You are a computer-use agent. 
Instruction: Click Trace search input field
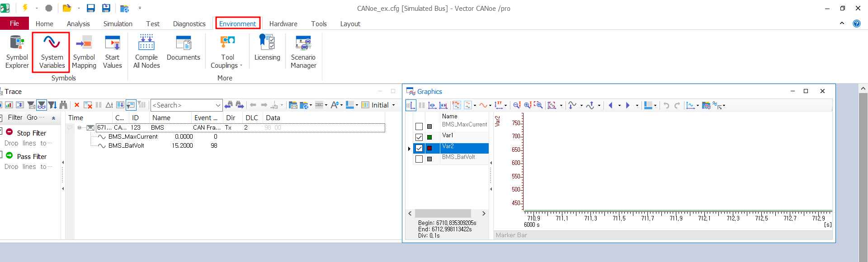point(182,105)
